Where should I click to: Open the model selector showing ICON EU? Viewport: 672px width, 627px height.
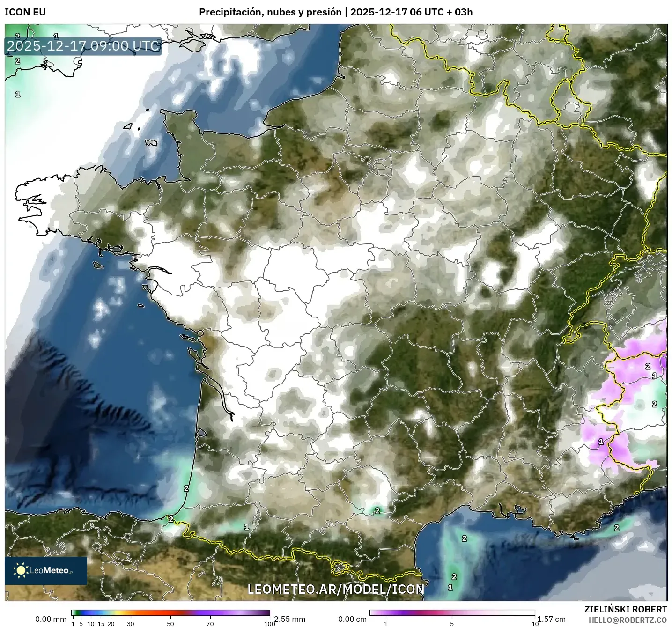pyautogui.click(x=24, y=12)
